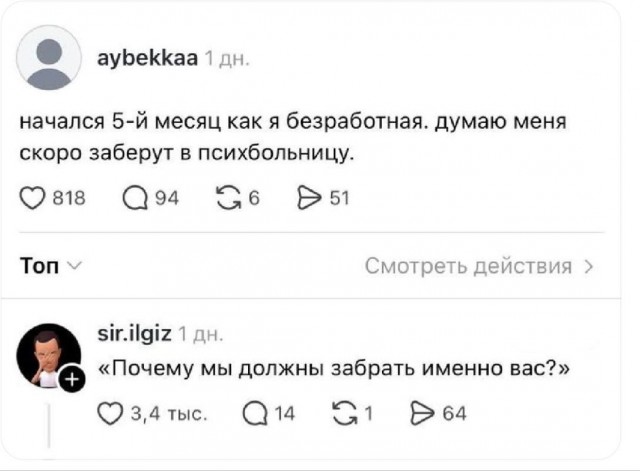Viewport: 640px width, 471px height.
Task: Send sir.ilgiz's comment to someone
Action: coord(423,413)
